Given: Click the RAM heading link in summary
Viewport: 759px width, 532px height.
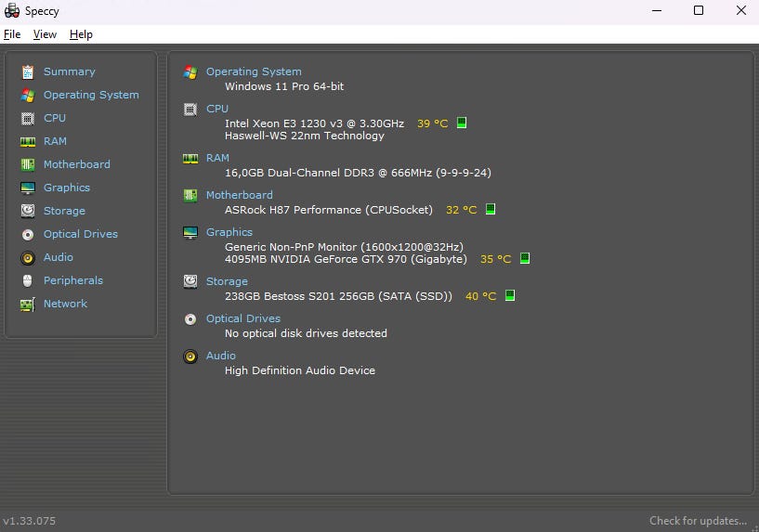Looking at the screenshot, I should point(217,158).
